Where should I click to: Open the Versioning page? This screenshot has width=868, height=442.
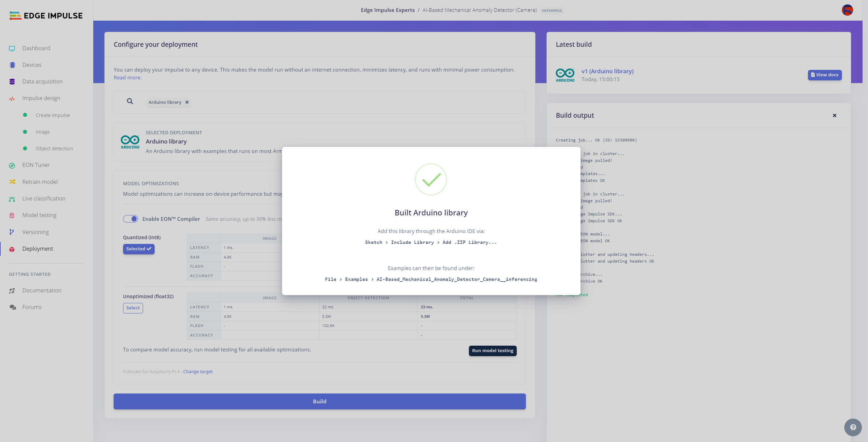pyautogui.click(x=36, y=232)
